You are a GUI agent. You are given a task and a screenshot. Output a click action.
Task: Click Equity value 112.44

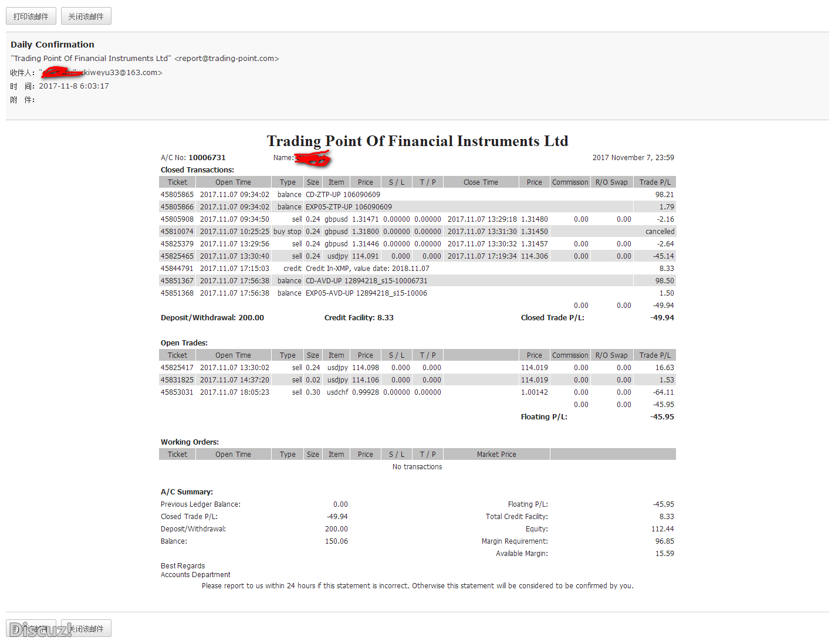pyautogui.click(x=662, y=529)
